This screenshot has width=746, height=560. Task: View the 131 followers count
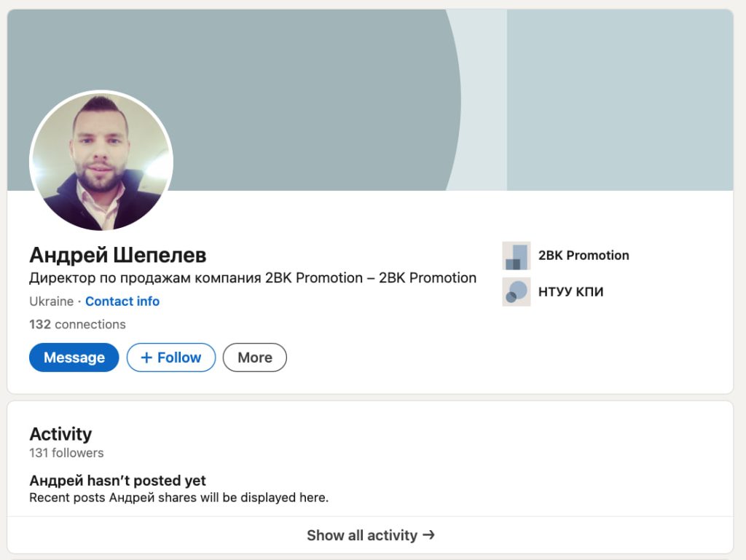tap(66, 453)
